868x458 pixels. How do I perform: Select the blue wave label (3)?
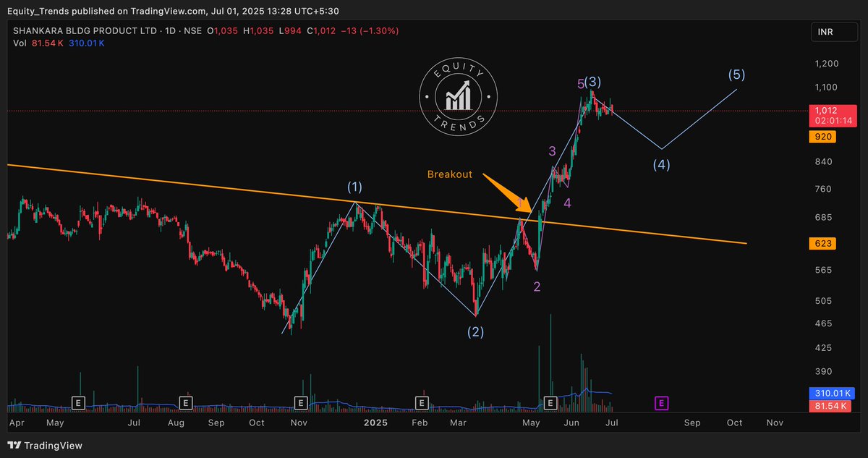click(594, 82)
